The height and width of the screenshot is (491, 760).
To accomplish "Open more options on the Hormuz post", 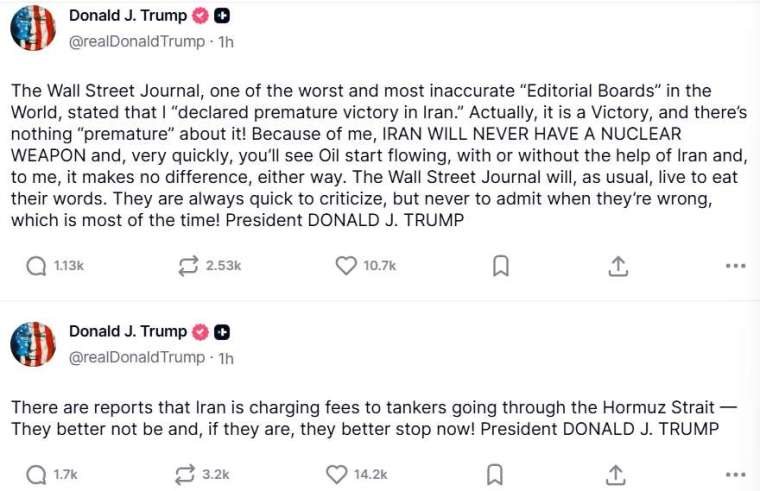I will pyautogui.click(x=735, y=474).
